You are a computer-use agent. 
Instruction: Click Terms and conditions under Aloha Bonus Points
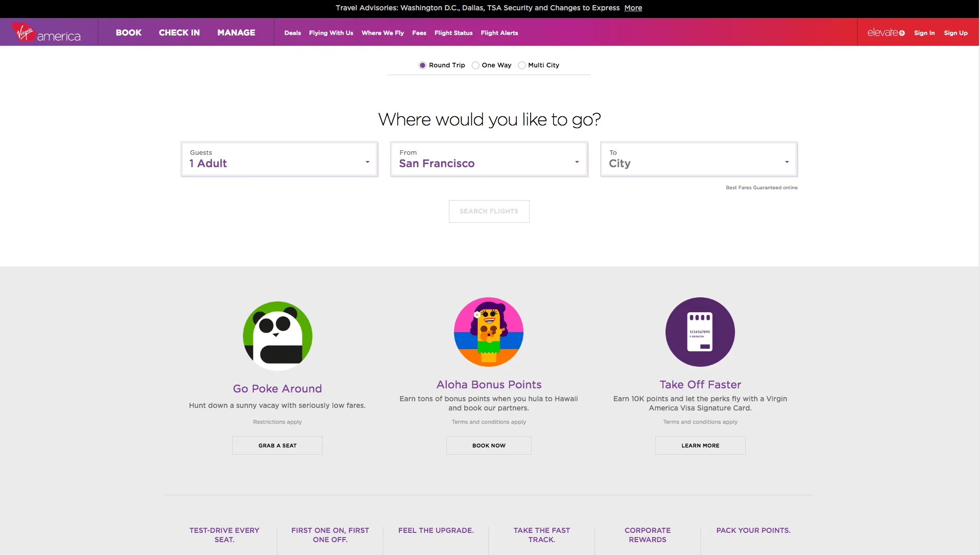pyautogui.click(x=489, y=422)
